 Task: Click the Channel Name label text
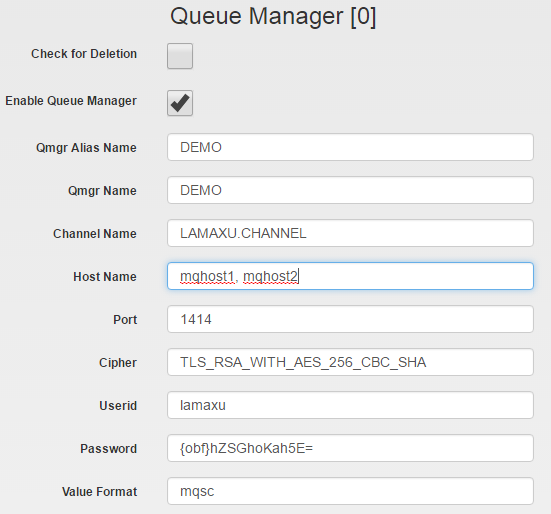pos(95,234)
